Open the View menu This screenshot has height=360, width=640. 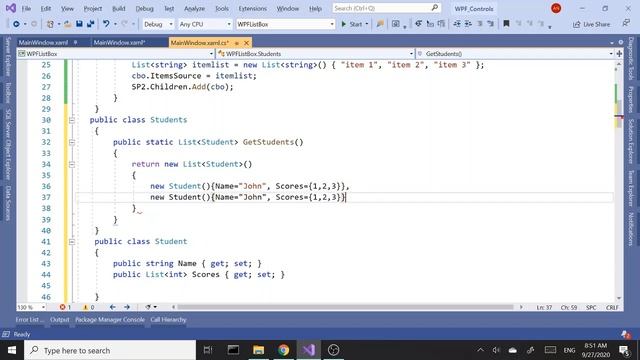(x=67, y=9)
